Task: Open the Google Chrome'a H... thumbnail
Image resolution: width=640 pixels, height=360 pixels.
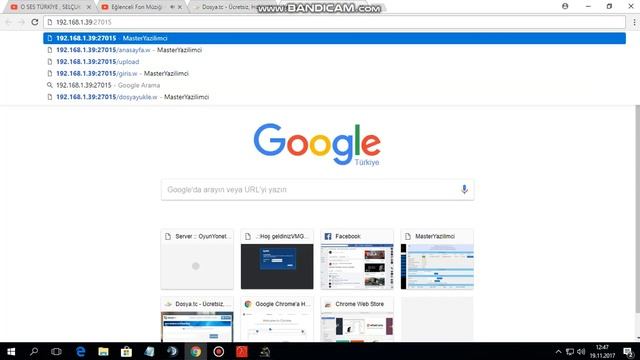Action: pos(277,320)
